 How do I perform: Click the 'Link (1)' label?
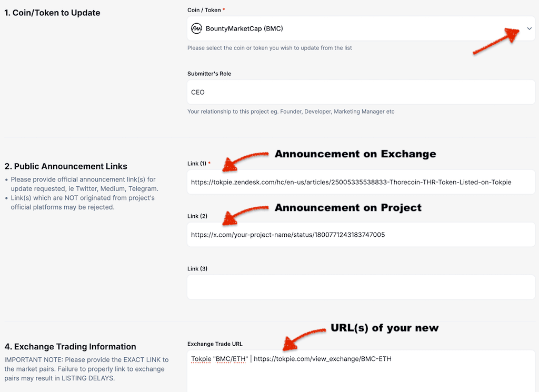(x=197, y=164)
